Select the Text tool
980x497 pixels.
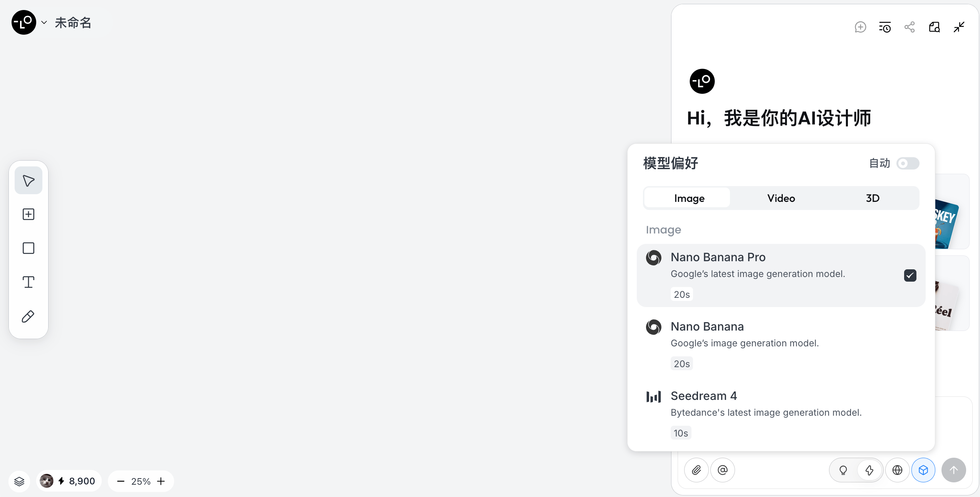click(29, 282)
